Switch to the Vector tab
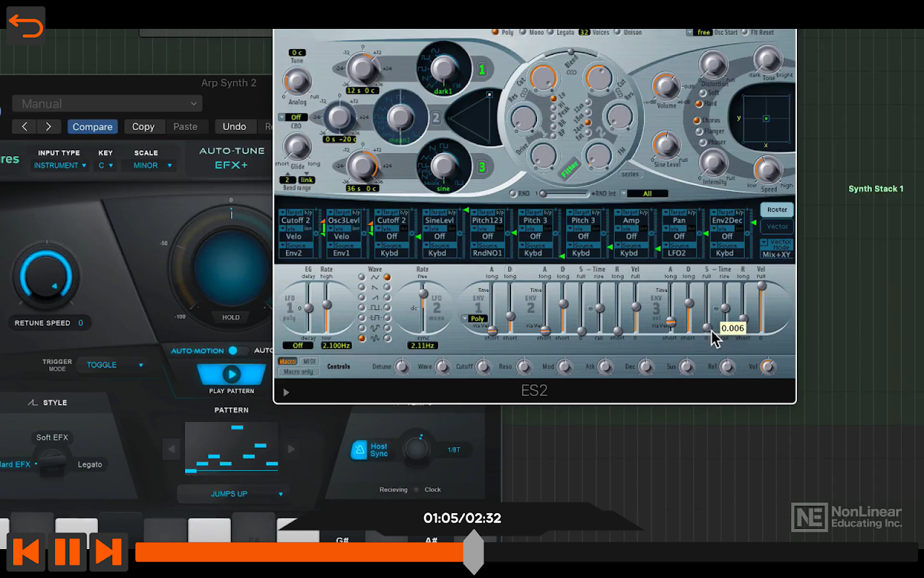Image resolution: width=924 pixels, height=578 pixels. click(777, 227)
